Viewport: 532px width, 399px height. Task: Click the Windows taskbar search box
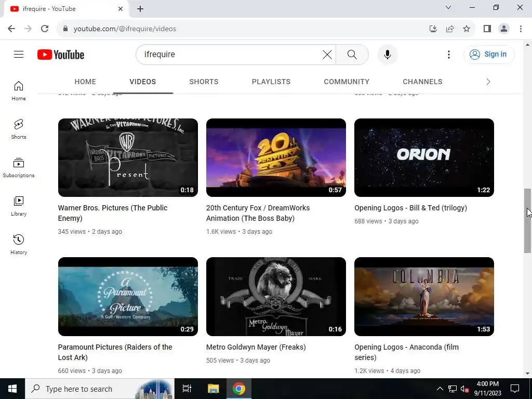[x=100, y=389]
